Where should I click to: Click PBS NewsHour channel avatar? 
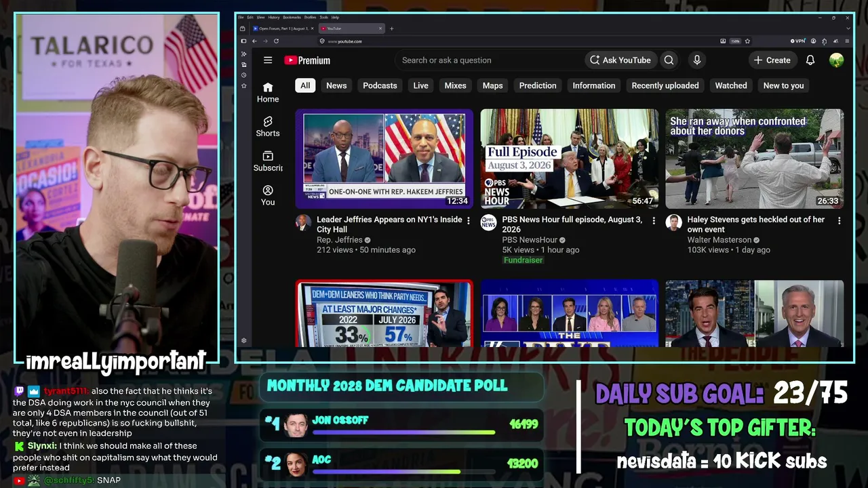(489, 222)
